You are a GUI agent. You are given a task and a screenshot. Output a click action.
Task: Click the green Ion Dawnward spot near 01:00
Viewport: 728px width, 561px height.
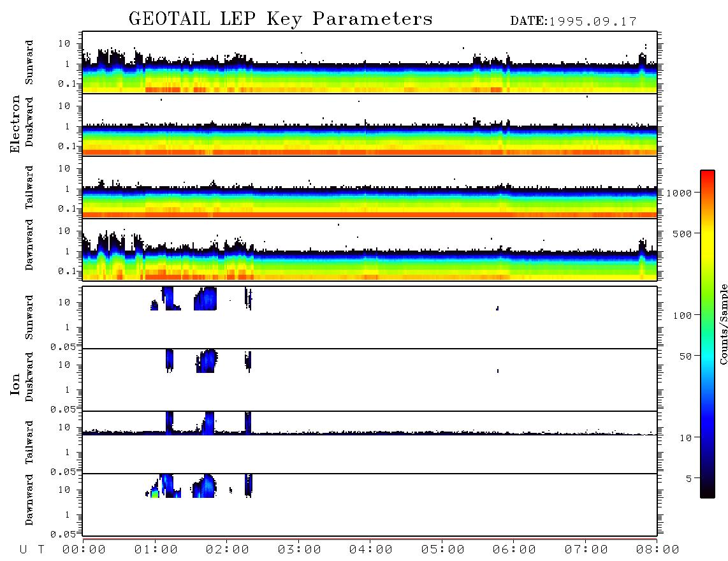(155, 493)
